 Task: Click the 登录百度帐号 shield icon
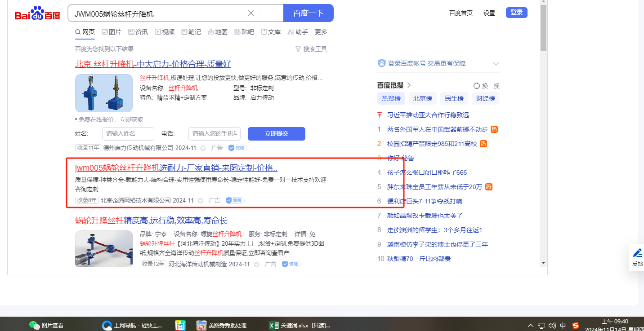(382, 63)
